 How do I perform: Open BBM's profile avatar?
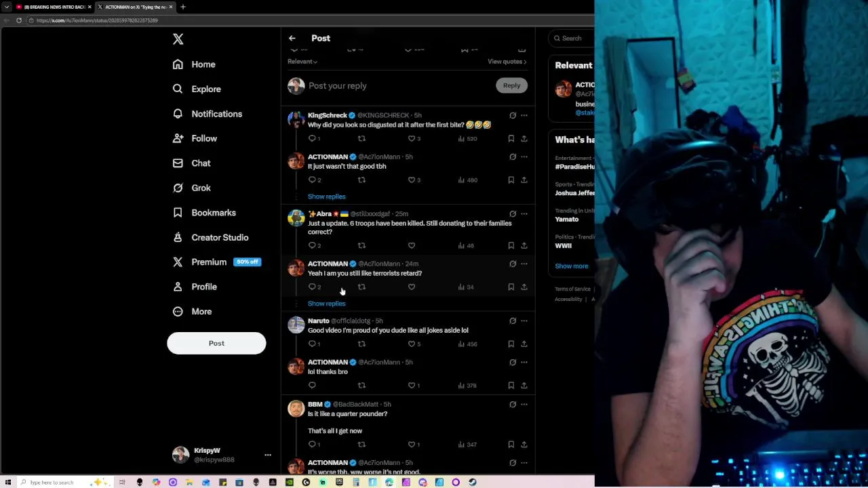coord(296,409)
